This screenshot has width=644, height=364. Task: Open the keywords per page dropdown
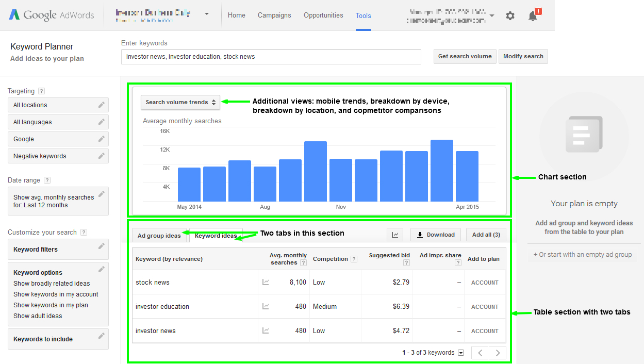pyautogui.click(x=460, y=352)
